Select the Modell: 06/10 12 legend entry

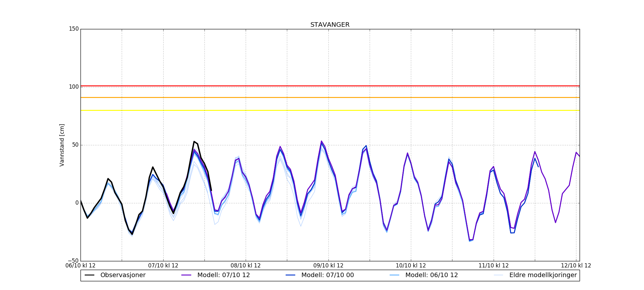pos(424,275)
